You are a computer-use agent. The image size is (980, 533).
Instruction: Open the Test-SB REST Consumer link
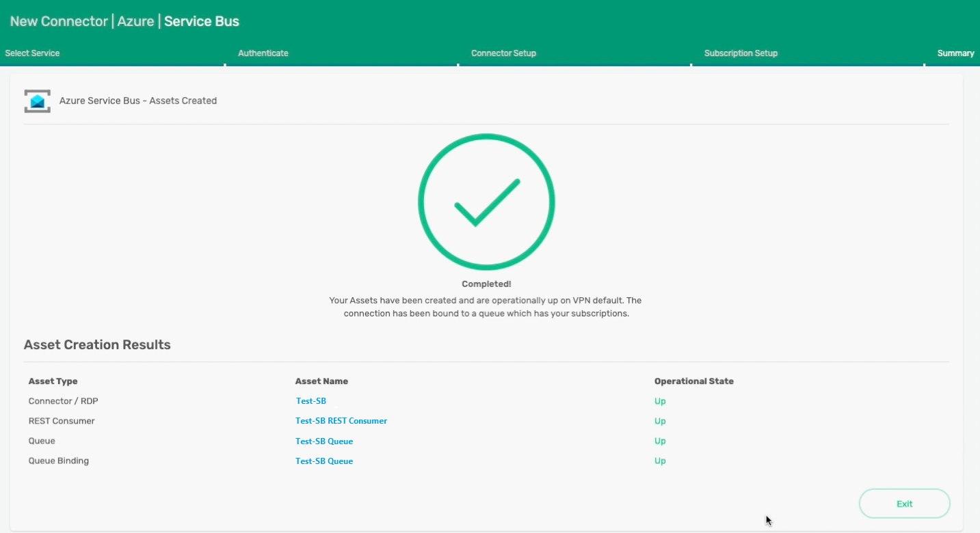click(341, 421)
